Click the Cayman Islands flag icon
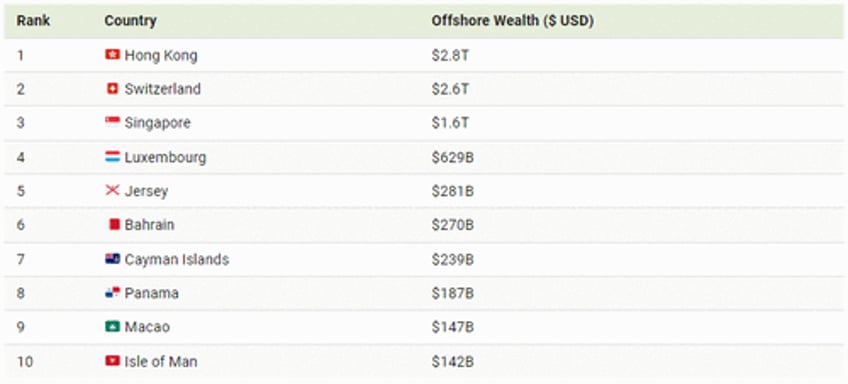This screenshot has width=848, height=384. pyautogui.click(x=112, y=259)
